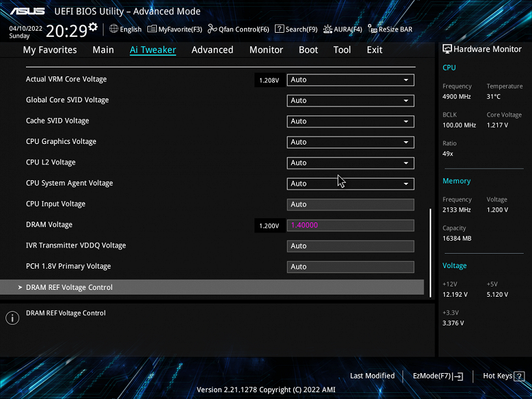The width and height of the screenshot is (532, 399).
Task: Open Global Core SVID Voltage dropdown
Action: (x=351, y=101)
